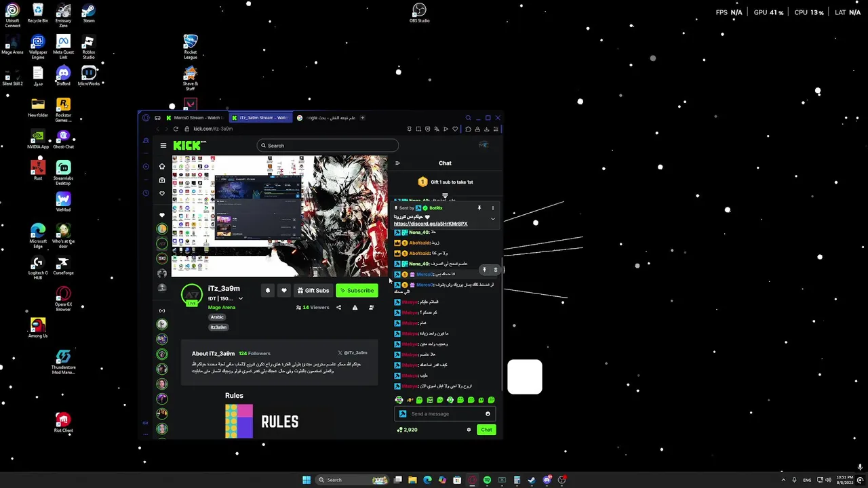Open Streamlabs Desktop shortcut
Image resolution: width=868 pixels, height=488 pixels.
[x=63, y=173]
